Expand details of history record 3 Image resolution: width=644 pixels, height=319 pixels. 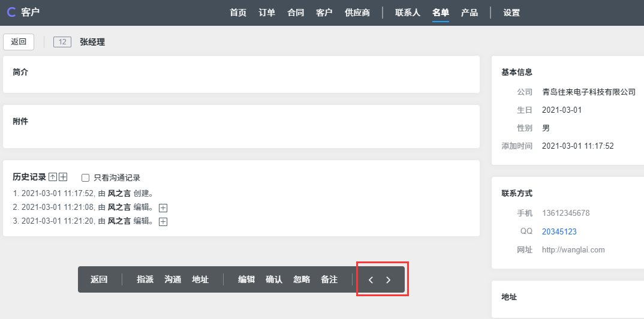click(x=163, y=222)
